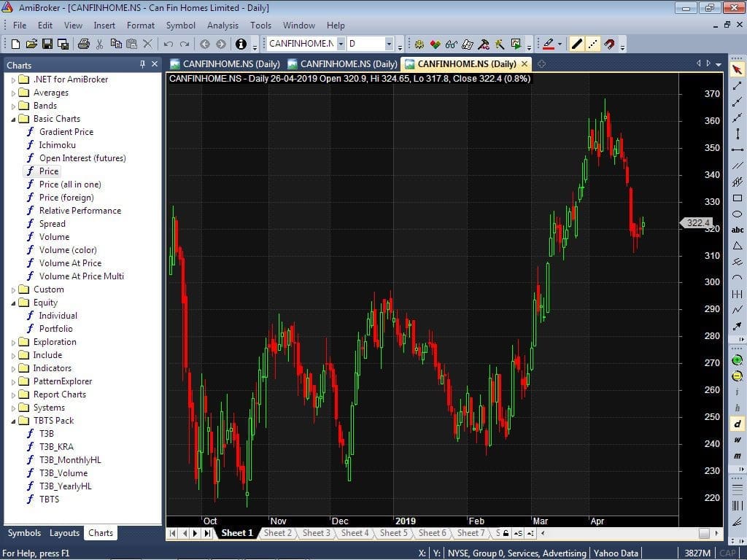
Task: Select the parallel lines channel tool
Action: point(737,166)
